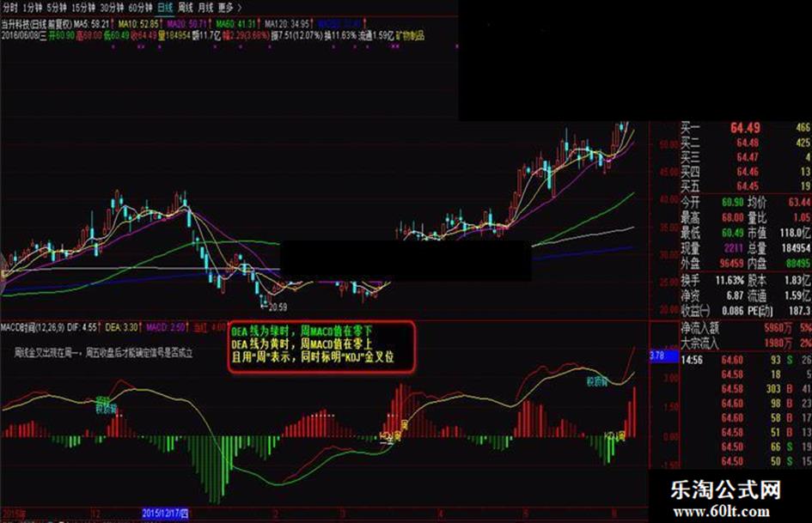This screenshot has width=812, height=523.
Task: Select the 月线 monthly chart tab
Action: [x=205, y=7]
